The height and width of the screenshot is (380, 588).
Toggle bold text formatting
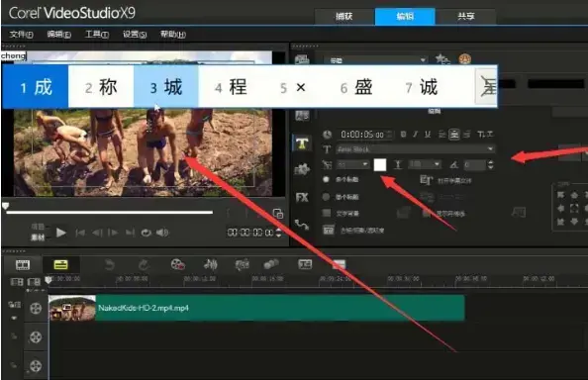click(x=403, y=135)
